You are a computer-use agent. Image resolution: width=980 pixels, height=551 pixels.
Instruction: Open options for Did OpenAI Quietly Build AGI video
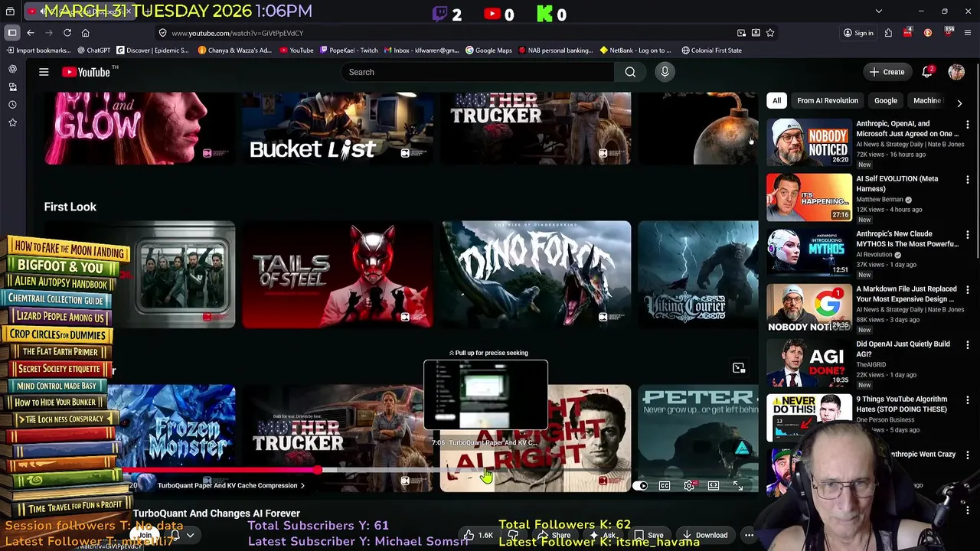point(967,345)
